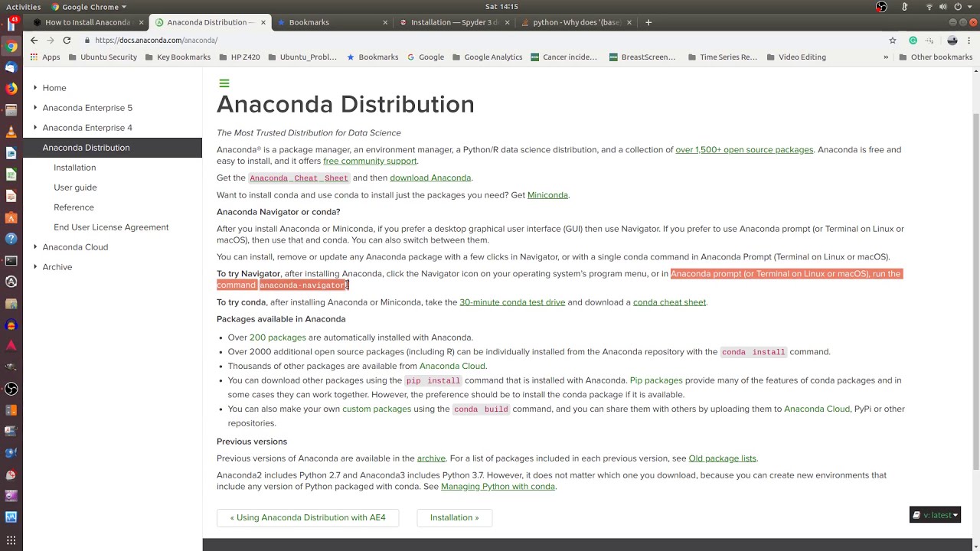Screen dimensions: 980x551
Task: Switch to the 'python - Why does (base)' tab
Action: [577, 22]
